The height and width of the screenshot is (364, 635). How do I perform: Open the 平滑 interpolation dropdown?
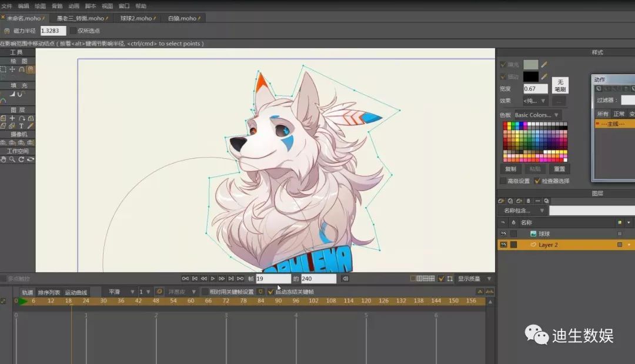pos(121,292)
